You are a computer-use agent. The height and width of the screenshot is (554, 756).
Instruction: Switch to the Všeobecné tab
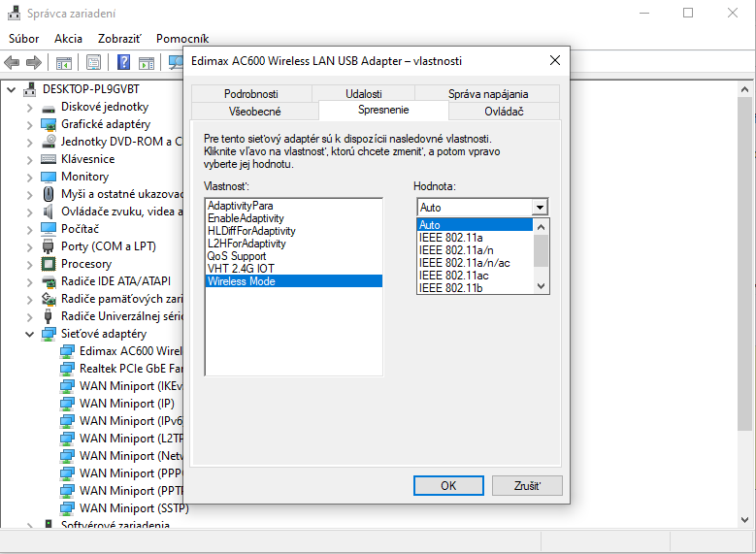point(254,112)
